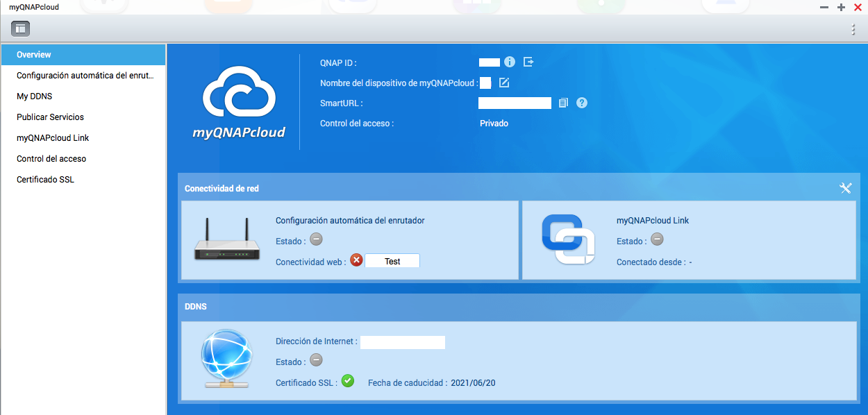Toggle the sidebar panel icon in toolbar
The image size is (868, 415).
coord(20,29)
